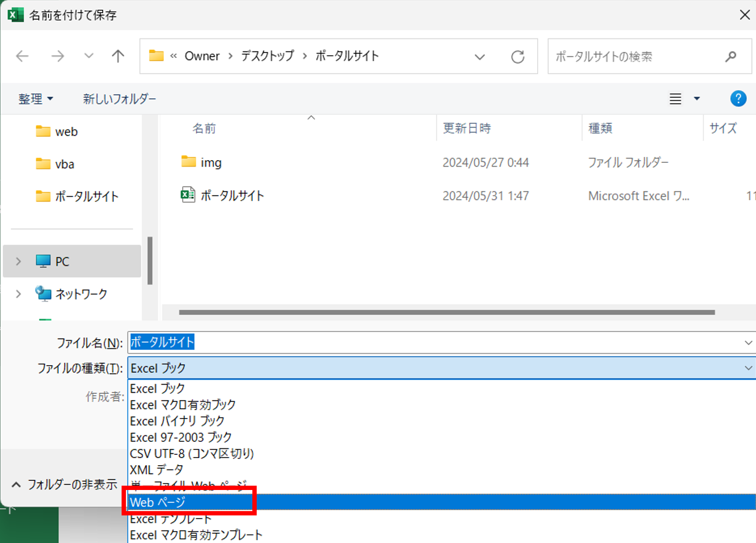Click 新しいフォルダー button
The image size is (756, 543).
pos(119,99)
